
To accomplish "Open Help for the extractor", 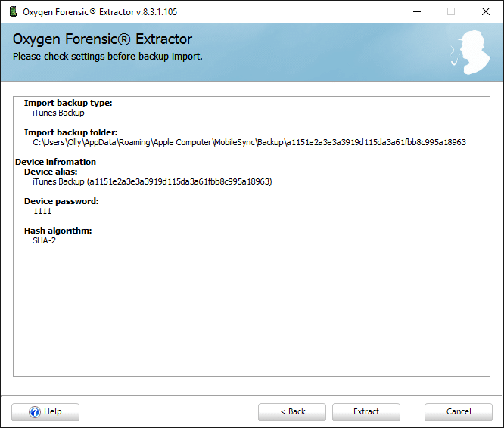I will point(45,412).
